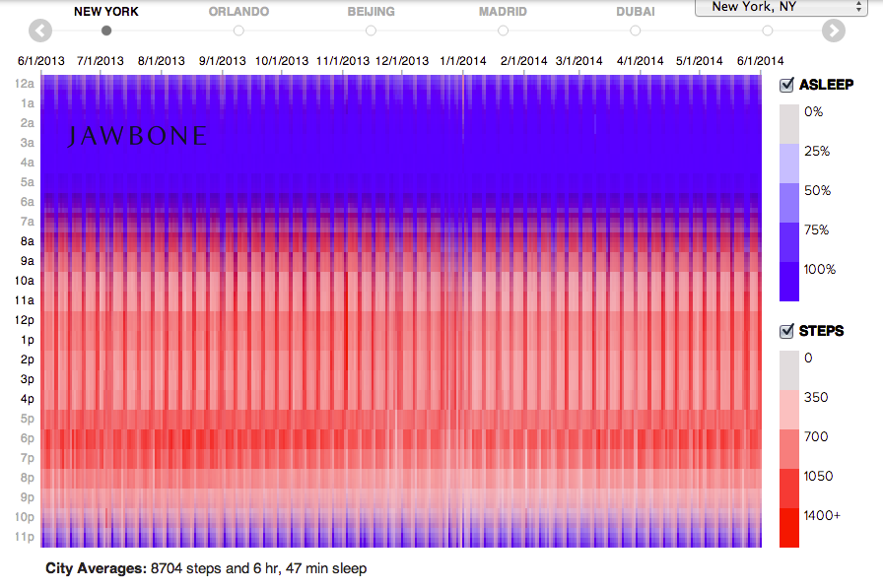This screenshot has height=588, width=883.
Task: Click the previous city arrow button
Action: tap(40, 31)
